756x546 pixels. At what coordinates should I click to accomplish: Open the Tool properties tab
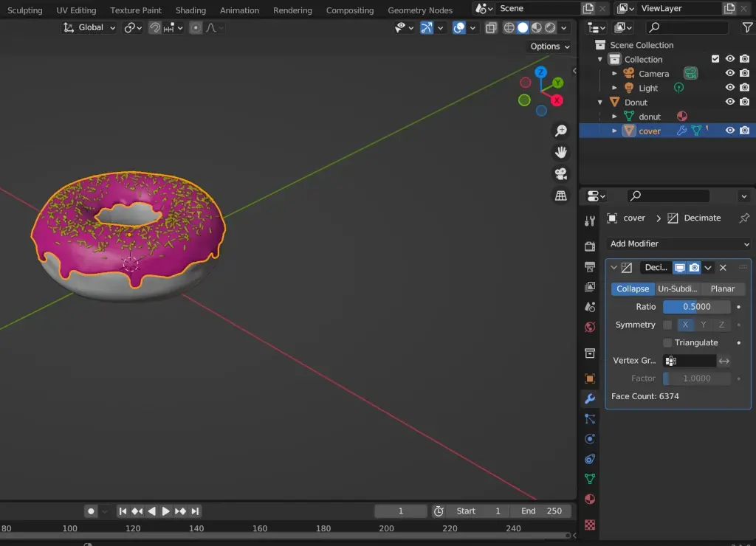590,221
